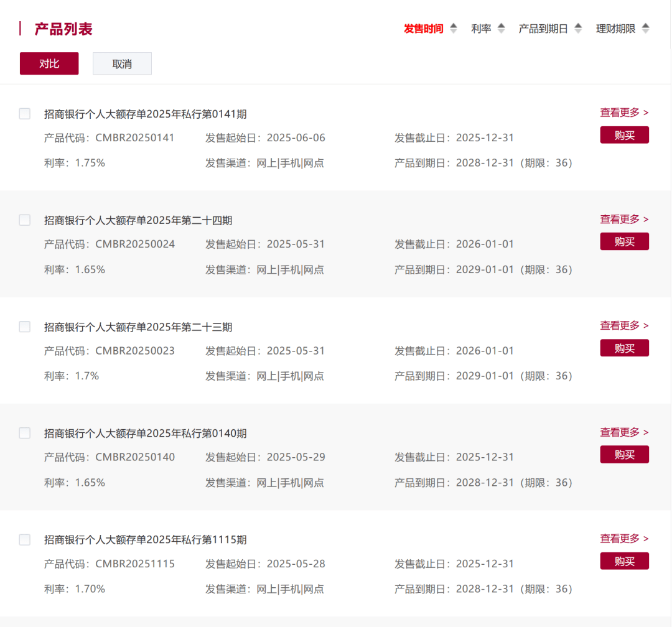The image size is (672, 627).
Task: Tick the checkbox for 私行第0141期
Action: pyautogui.click(x=25, y=114)
